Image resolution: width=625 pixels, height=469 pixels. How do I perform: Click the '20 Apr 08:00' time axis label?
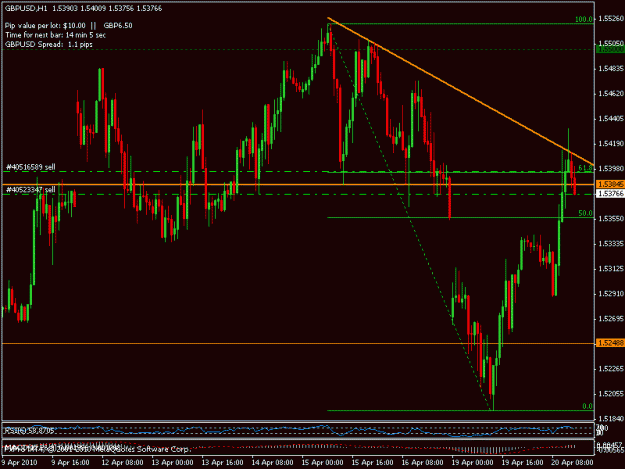tap(572, 462)
